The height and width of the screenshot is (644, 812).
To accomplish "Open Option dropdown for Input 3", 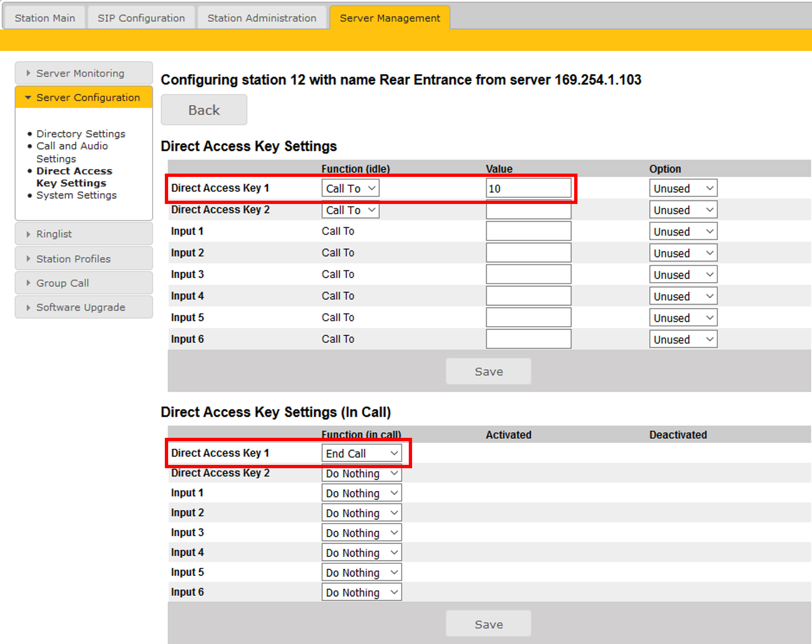I will click(683, 275).
